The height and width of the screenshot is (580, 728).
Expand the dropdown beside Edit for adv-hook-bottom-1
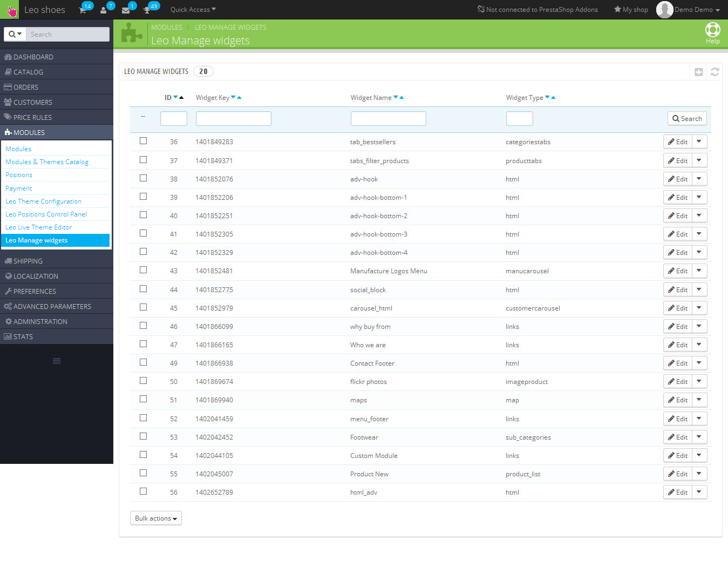click(x=699, y=197)
